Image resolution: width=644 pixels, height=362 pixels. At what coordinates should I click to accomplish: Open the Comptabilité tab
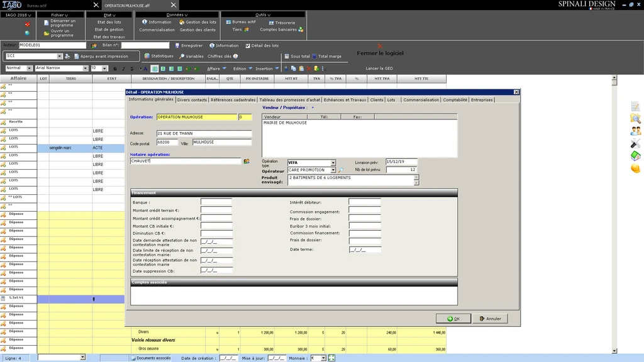pyautogui.click(x=455, y=100)
